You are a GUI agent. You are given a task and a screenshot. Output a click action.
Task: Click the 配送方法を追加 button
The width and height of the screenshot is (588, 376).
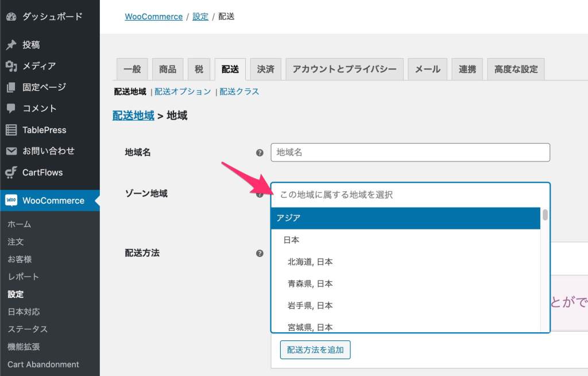click(315, 350)
